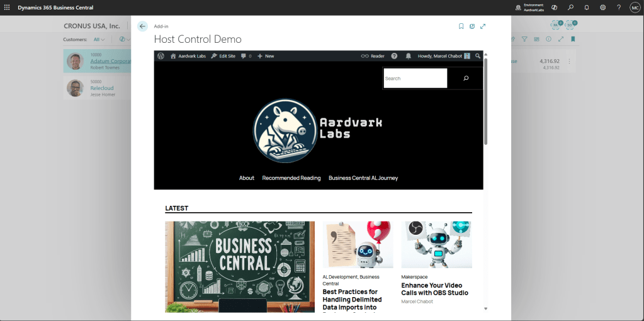Expand Host Control Demo to full width
Screen dimensions: 644x321
(x=483, y=26)
